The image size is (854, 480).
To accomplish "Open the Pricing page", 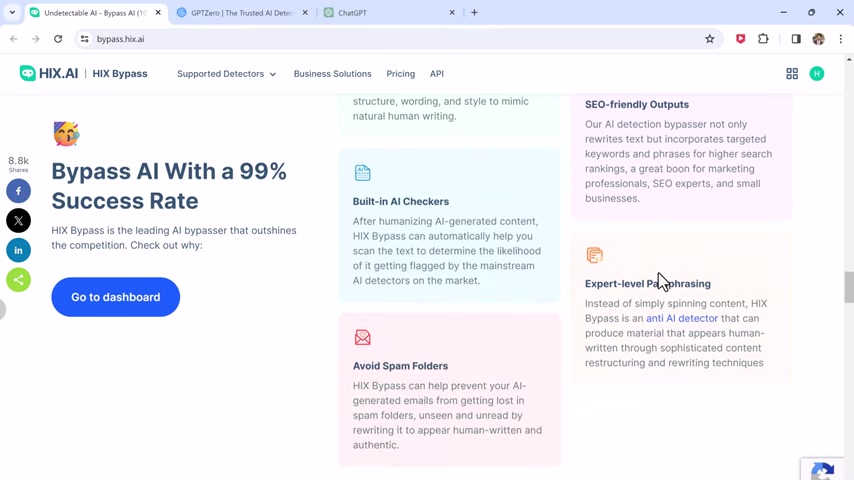I will tap(400, 74).
